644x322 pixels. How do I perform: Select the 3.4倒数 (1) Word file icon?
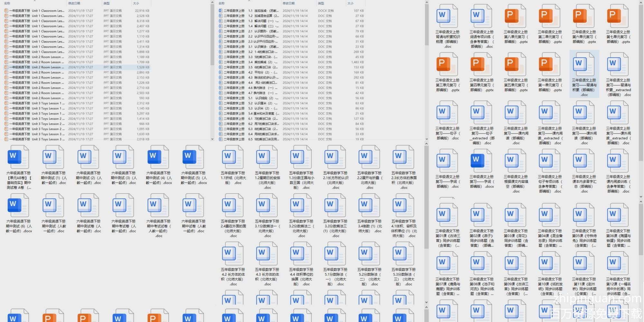point(370,205)
